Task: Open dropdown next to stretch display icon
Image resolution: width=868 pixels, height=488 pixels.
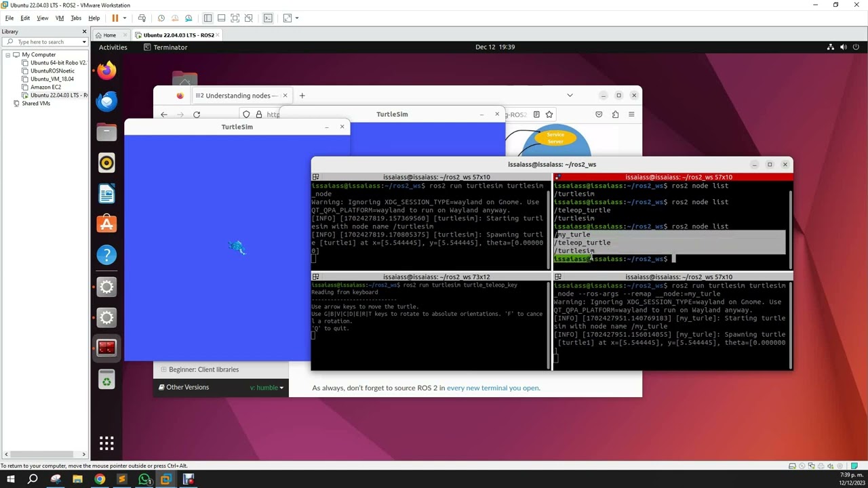Action: (297, 18)
